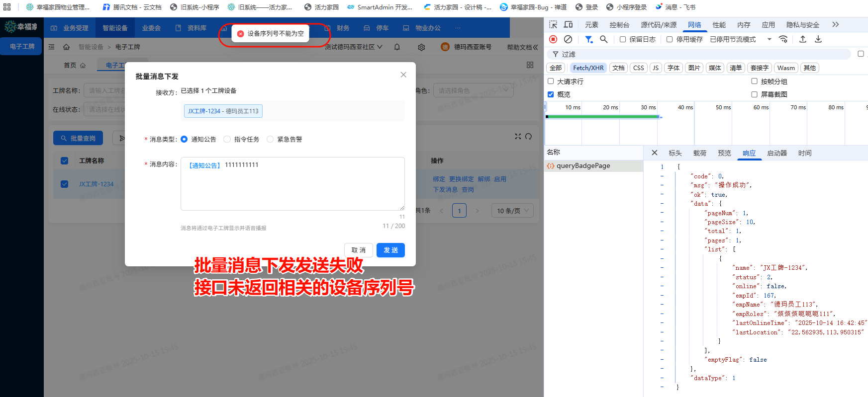Close the request details pane
868x397 pixels.
(x=655, y=153)
